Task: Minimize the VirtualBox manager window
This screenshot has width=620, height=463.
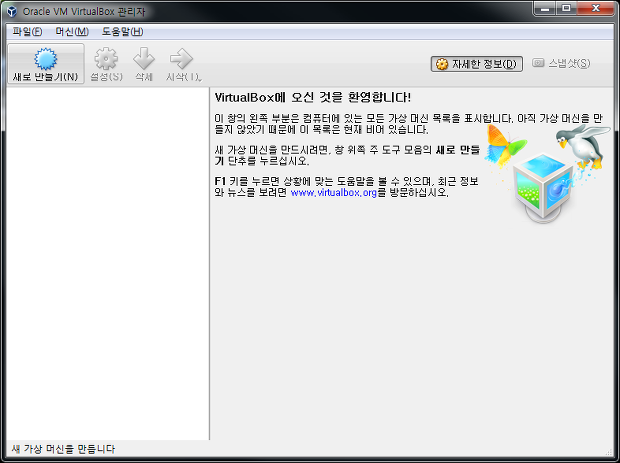Action: click(x=545, y=8)
